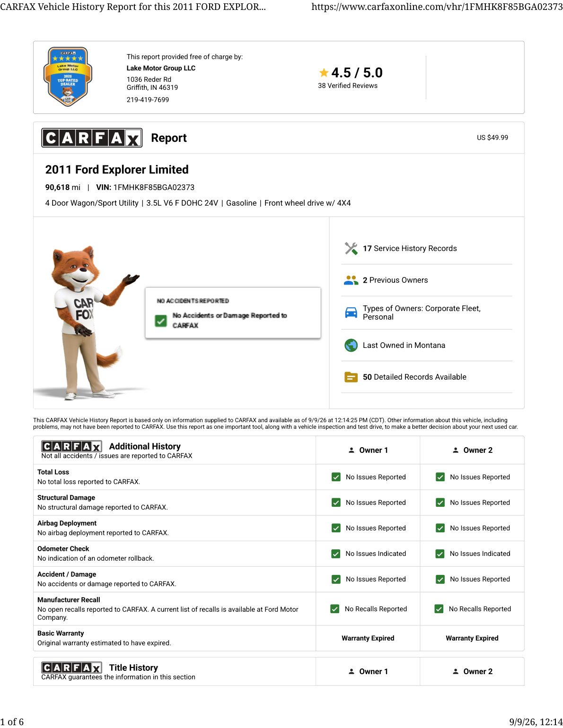Click the Title History section heading
This screenshot has height=728, width=563.
pyautogui.click(x=133, y=667)
